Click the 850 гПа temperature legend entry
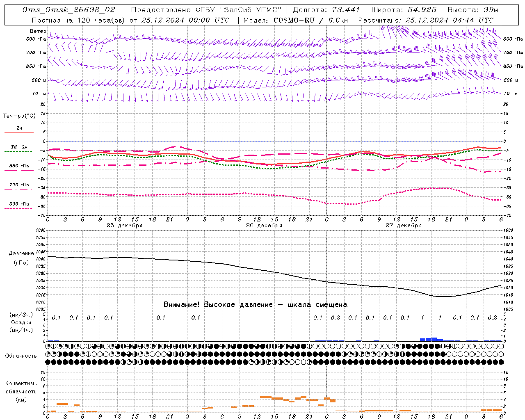The height and width of the screenshot is (420, 525). click(x=19, y=166)
